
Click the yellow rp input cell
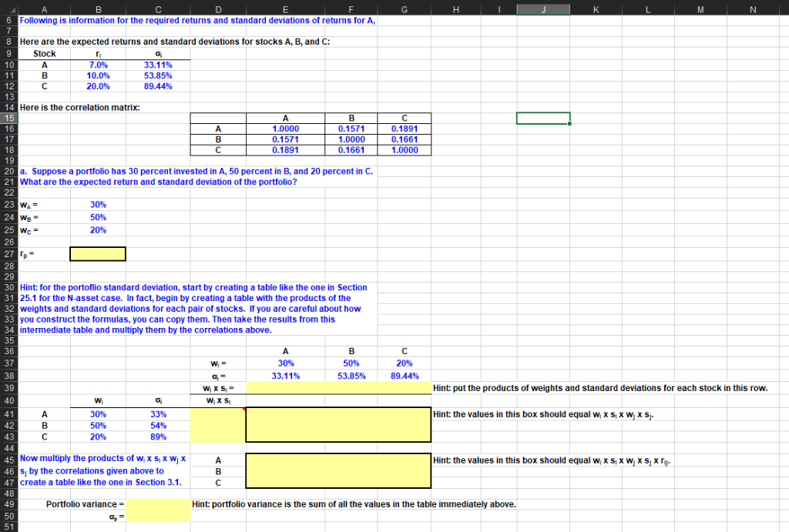pyautogui.click(x=97, y=253)
